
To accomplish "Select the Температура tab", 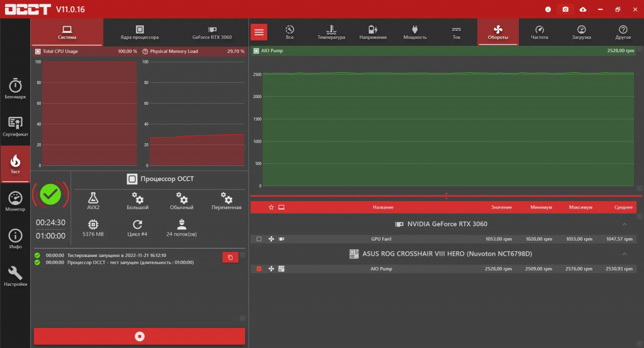I will (331, 32).
